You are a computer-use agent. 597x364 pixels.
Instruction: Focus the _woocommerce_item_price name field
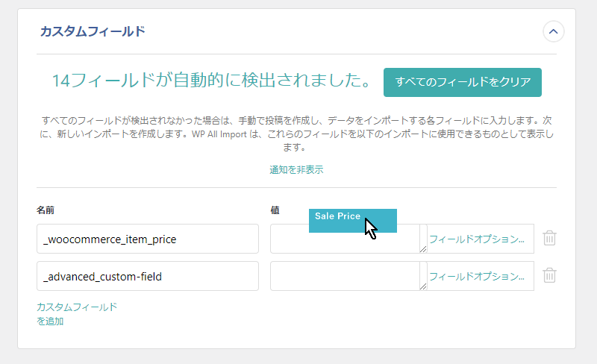click(x=148, y=239)
